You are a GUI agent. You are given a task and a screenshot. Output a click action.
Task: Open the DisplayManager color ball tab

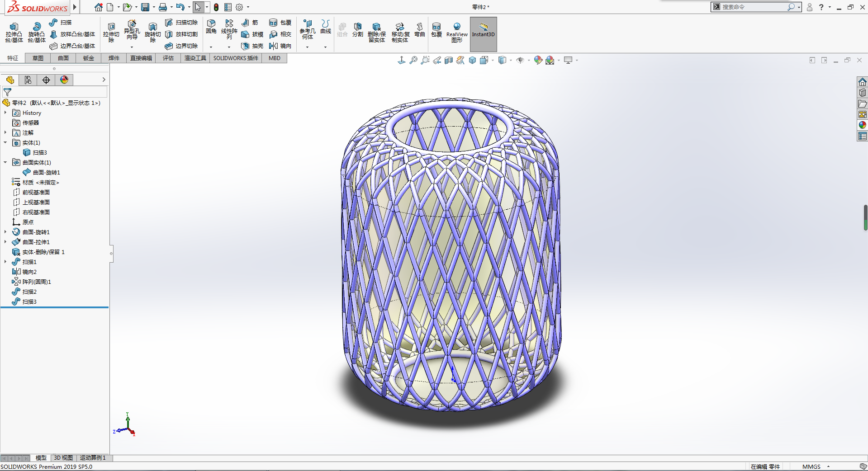click(x=64, y=80)
